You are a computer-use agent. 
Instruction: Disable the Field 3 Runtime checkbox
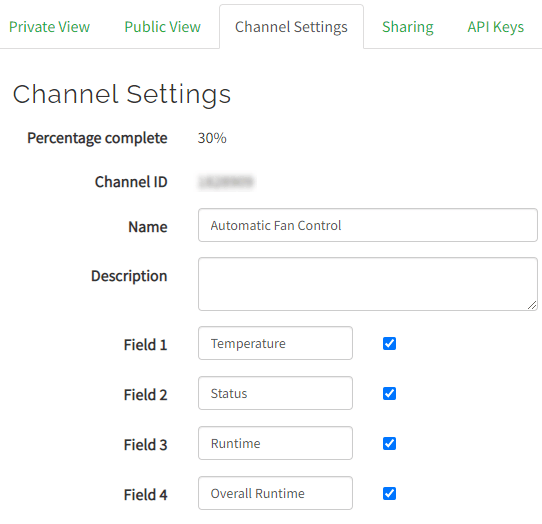click(389, 443)
